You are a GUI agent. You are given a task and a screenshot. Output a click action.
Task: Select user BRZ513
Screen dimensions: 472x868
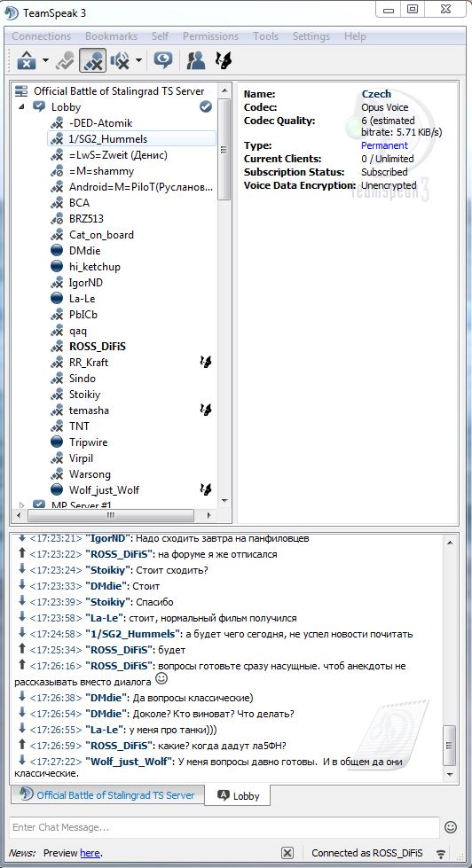pos(86,219)
